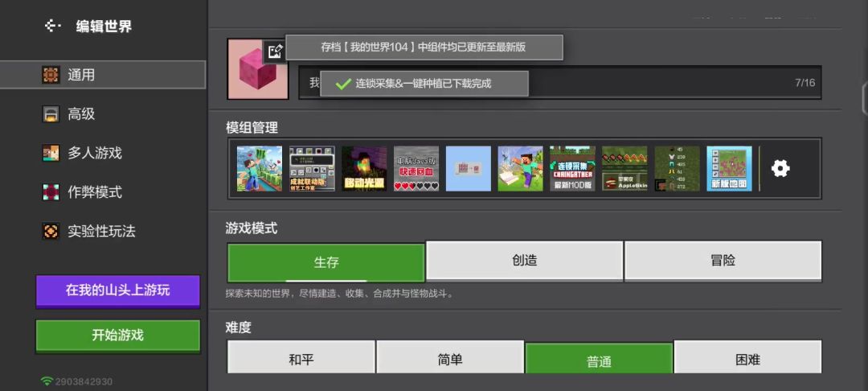Click the faces icon beside 多人游戏

pos(51,153)
